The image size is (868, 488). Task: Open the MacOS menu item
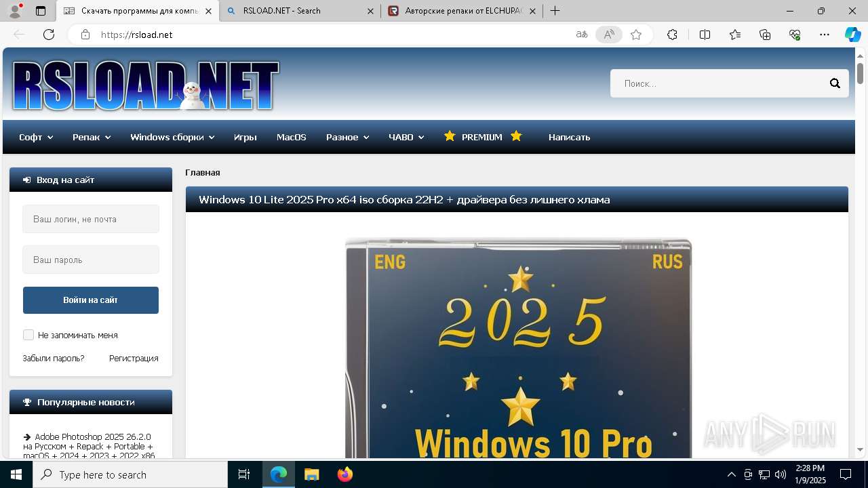coord(292,137)
